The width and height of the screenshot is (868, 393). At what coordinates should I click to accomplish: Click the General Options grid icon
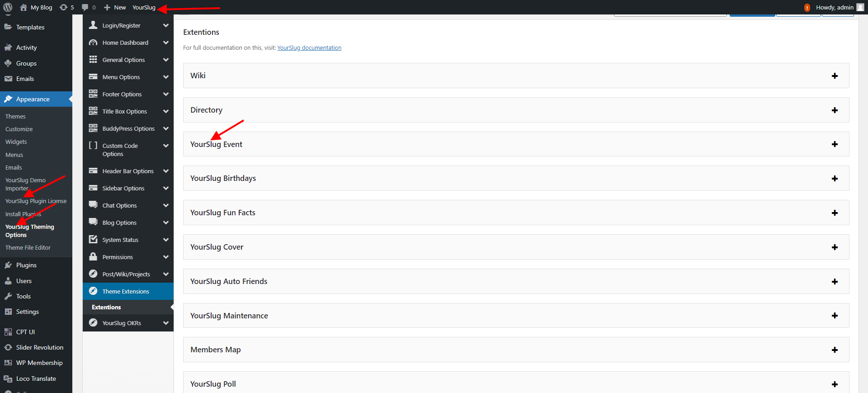(93, 60)
